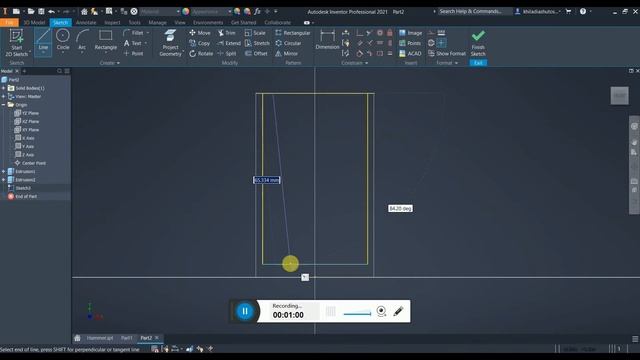Select the Circle tool

click(62, 40)
